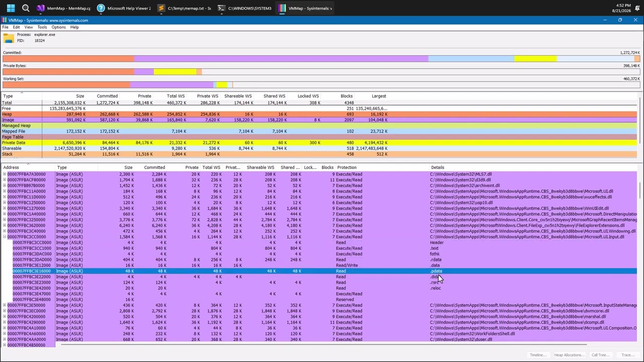Select the Stack summary row
Screen dimensions: 644x362
click(x=319, y=154)
